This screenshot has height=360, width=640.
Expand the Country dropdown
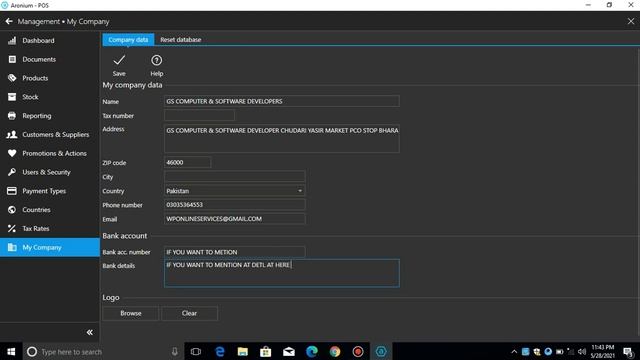point(300,191)
